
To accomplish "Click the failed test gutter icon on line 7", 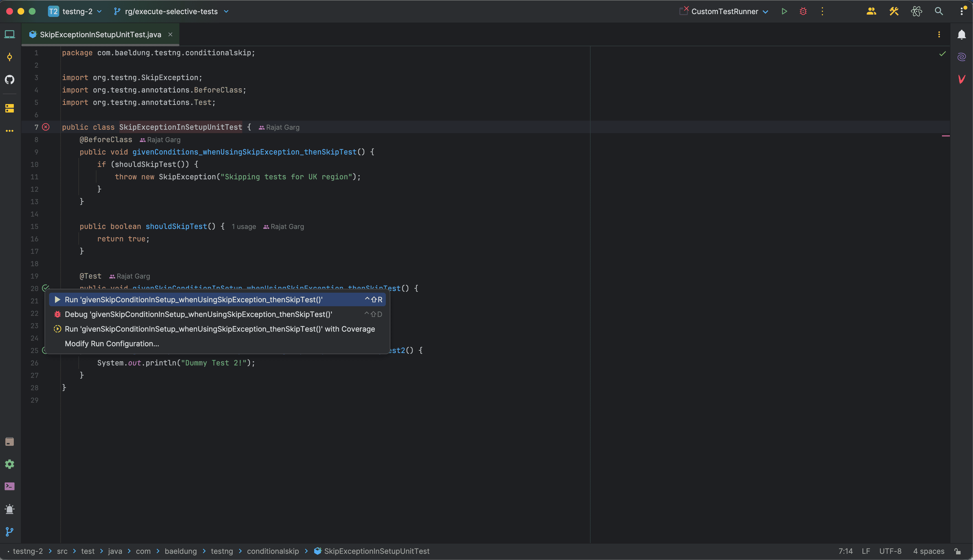I will 46,127.
